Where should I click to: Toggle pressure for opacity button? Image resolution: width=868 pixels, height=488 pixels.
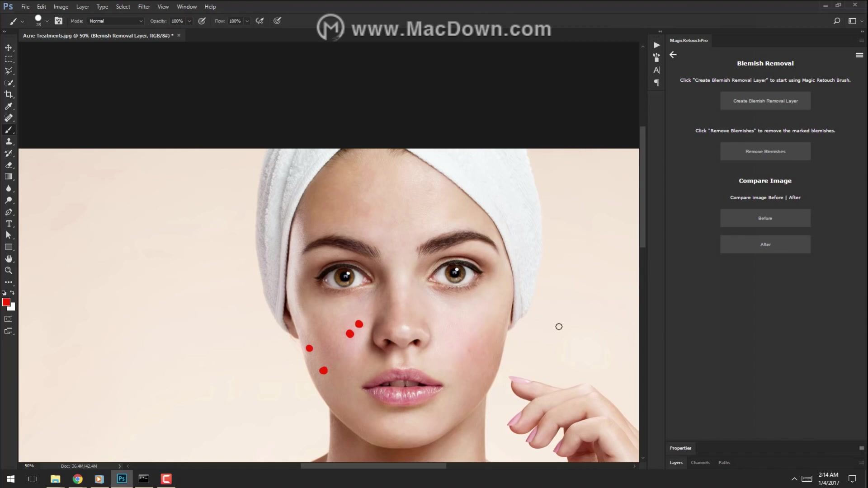click(x=202, y=21)
